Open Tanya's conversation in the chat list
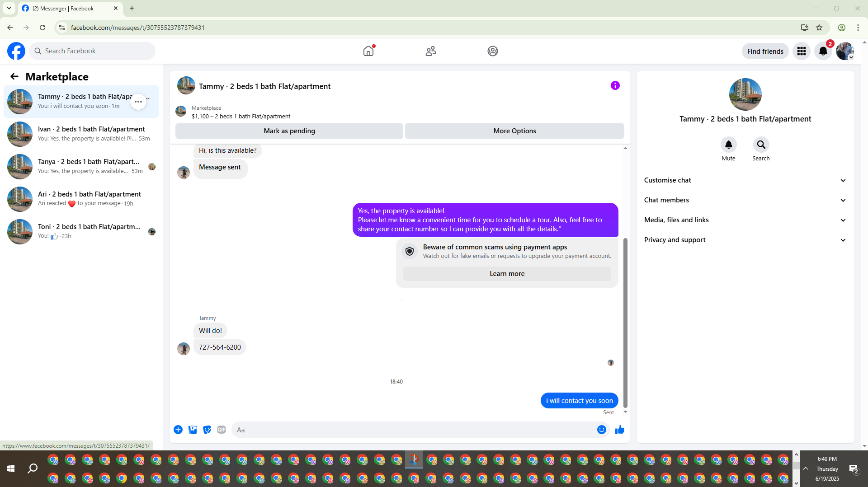Image resolution: width=868 pixels, height=487 pixels. click(x=81, y=167)
